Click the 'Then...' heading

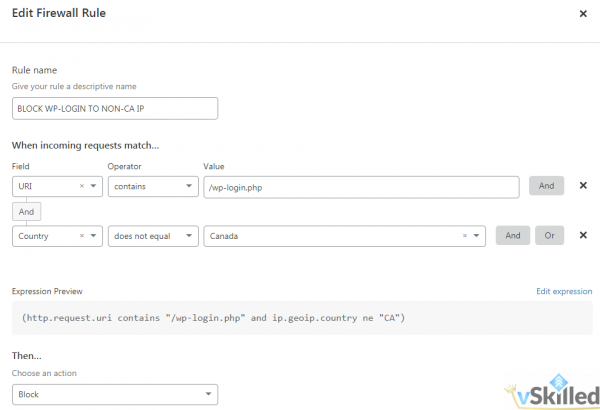[26, 356]
